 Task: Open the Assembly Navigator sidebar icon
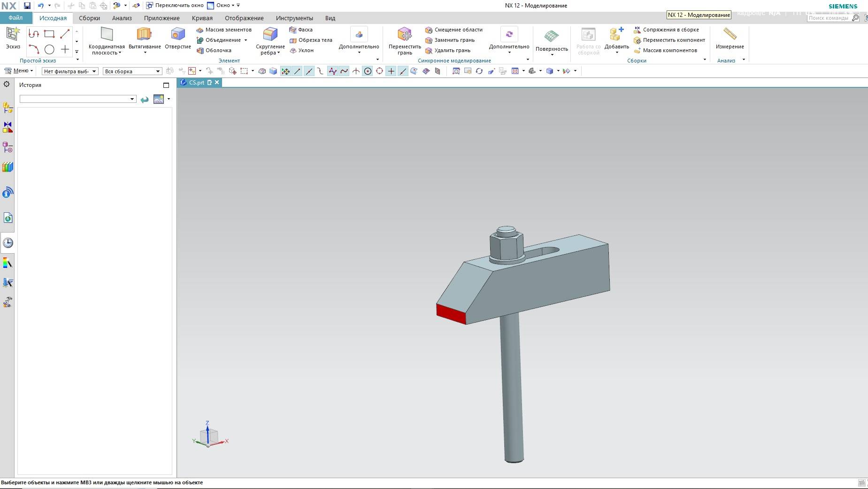click(8, 108)
